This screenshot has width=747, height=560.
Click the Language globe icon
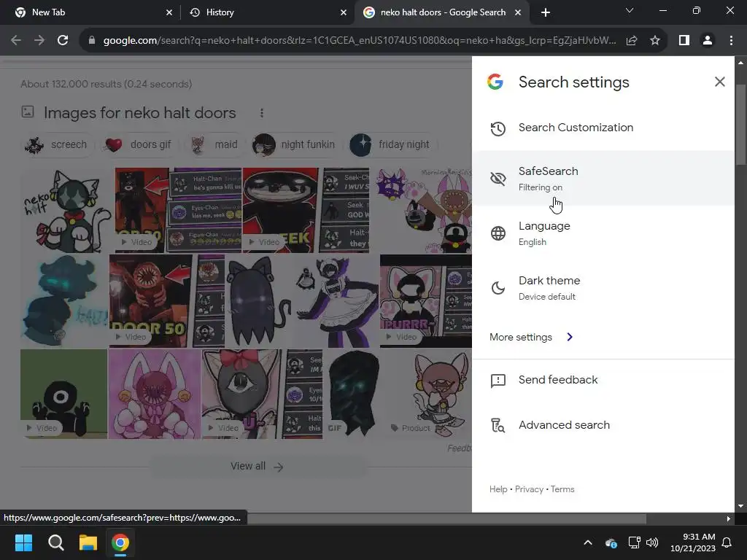[498, 233]
